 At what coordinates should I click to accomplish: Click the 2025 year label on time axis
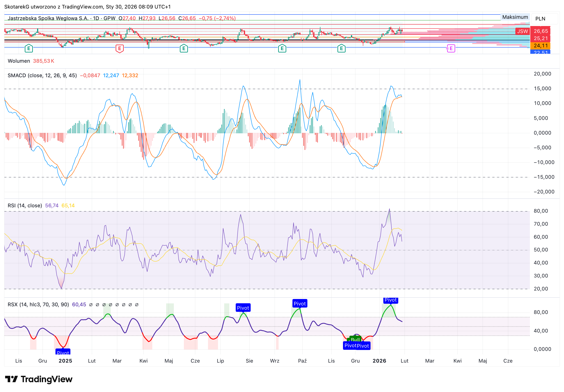tap(65, 361)
